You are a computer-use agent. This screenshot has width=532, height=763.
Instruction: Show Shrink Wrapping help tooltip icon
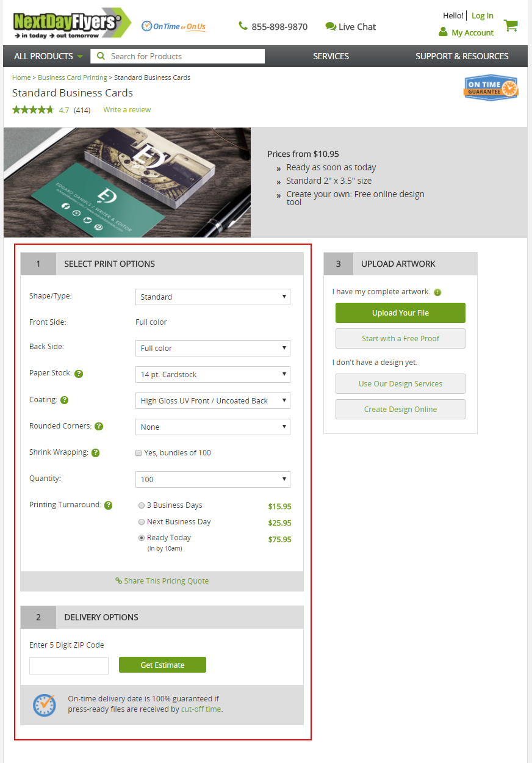point(95,453)
